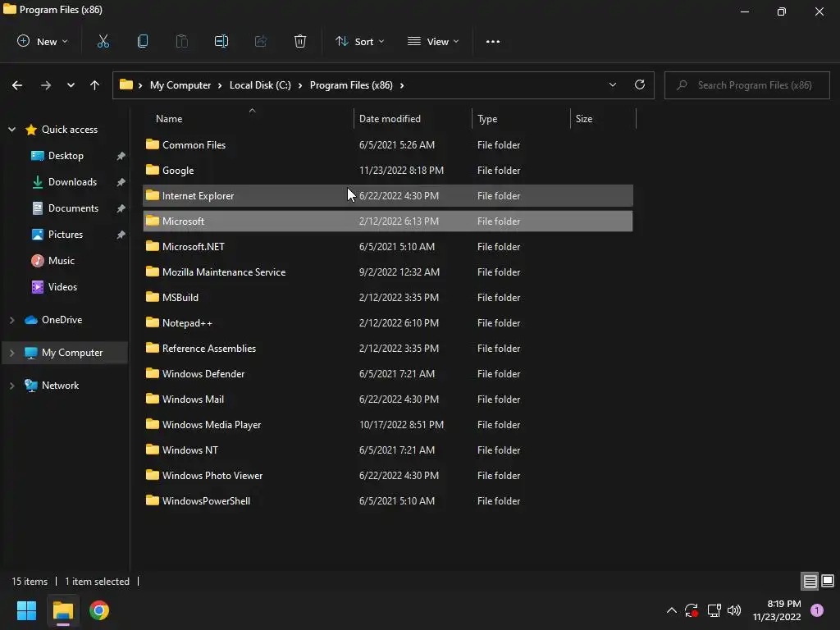Refresh the current folder view

[x=640, y=84]
